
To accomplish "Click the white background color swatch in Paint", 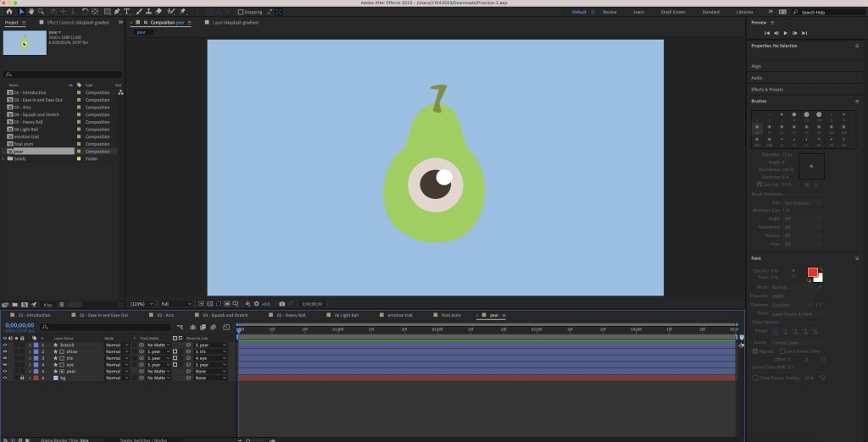I will 820,279.
